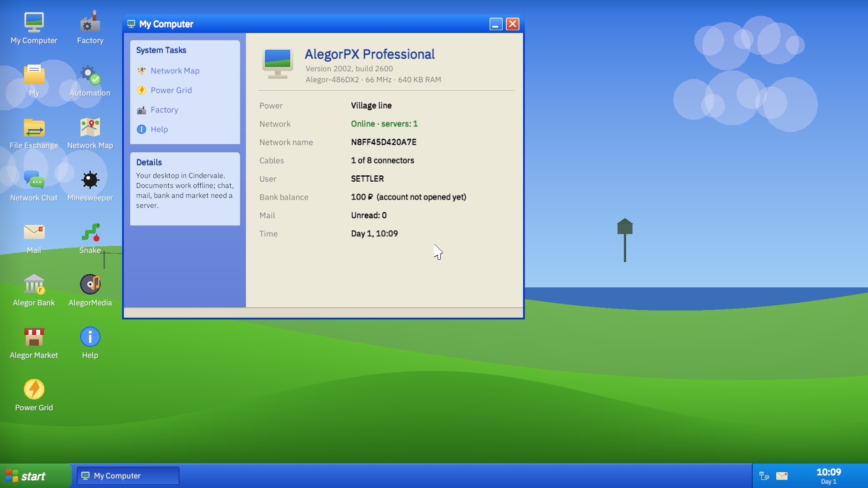Click the network tray icon in taskbar
This screenshot has height=488, width=868.
click(764, 476)
